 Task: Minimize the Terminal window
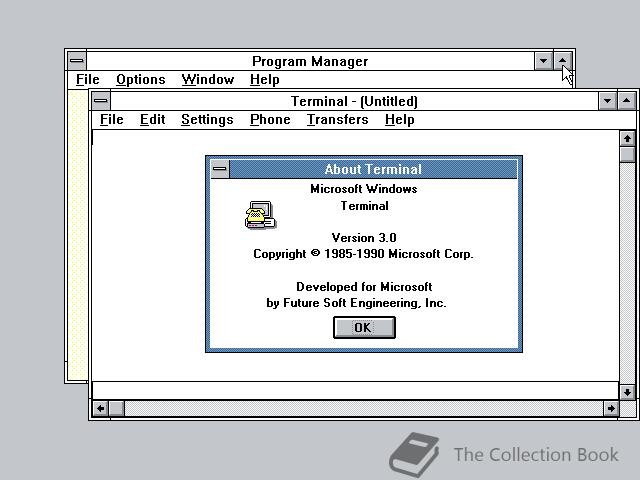(607, 101)
